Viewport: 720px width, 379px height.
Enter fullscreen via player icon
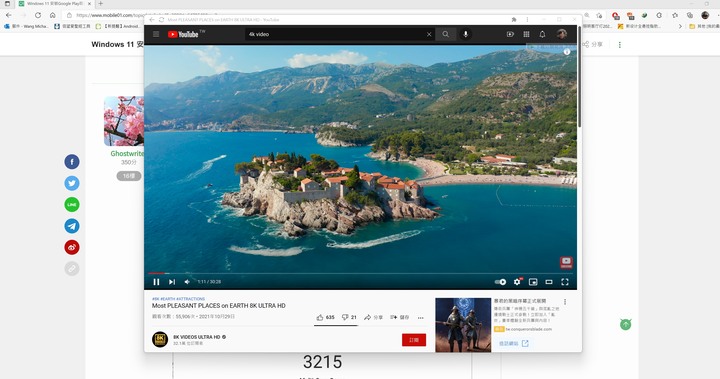pyautogui.click(x=565, y=282)
